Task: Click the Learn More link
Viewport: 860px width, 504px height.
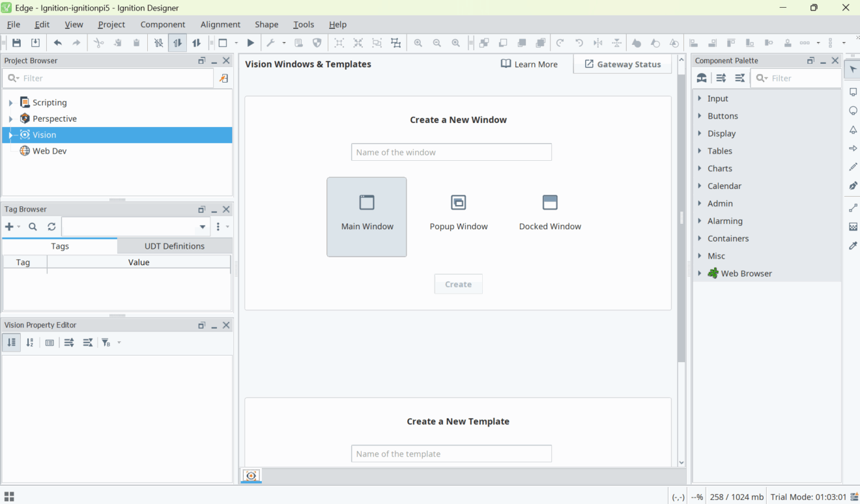Action: click(529, 64)
